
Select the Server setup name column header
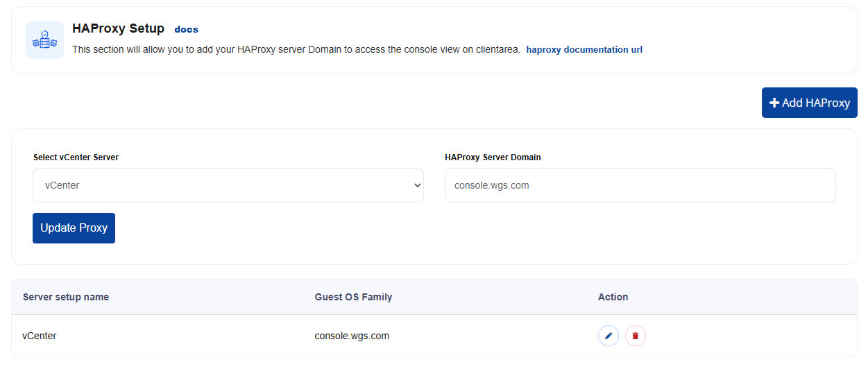(x=66, y=297)
